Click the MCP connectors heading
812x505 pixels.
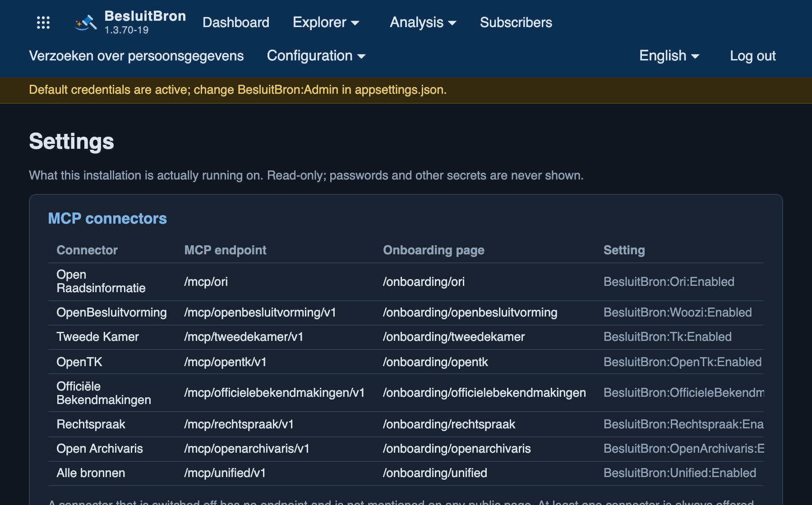tap(107, 219)
